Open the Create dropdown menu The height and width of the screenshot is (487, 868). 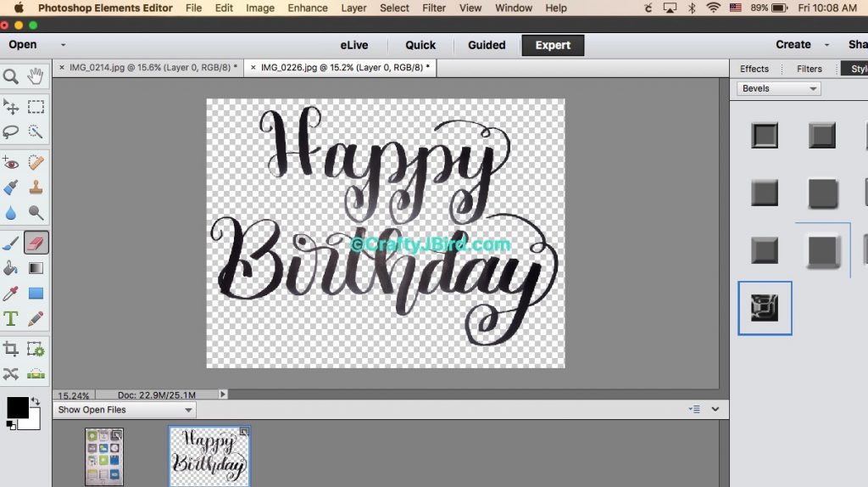tap(801, 45)
